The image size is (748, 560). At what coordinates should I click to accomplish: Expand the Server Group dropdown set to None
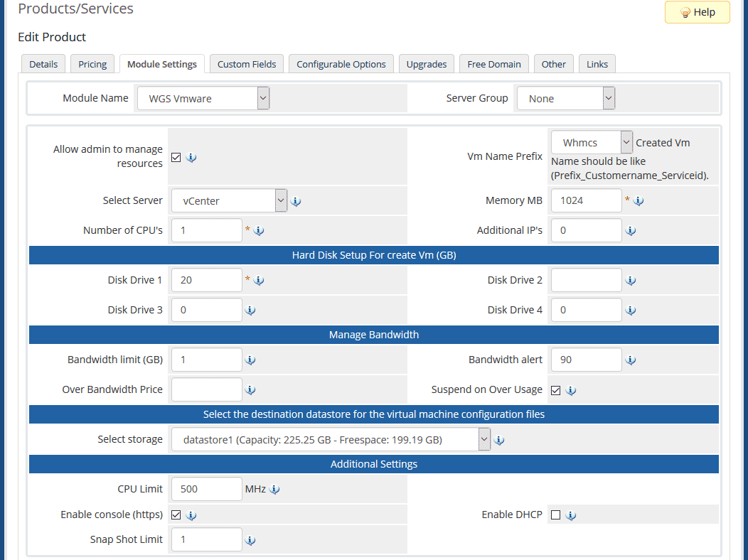pyautogui.click(x=565, y=97)
